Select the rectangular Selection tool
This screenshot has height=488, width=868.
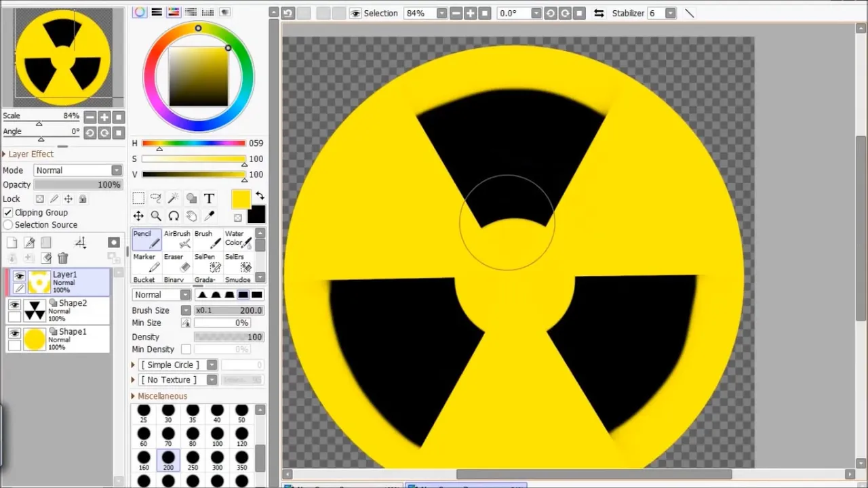(x=138, y=198)
